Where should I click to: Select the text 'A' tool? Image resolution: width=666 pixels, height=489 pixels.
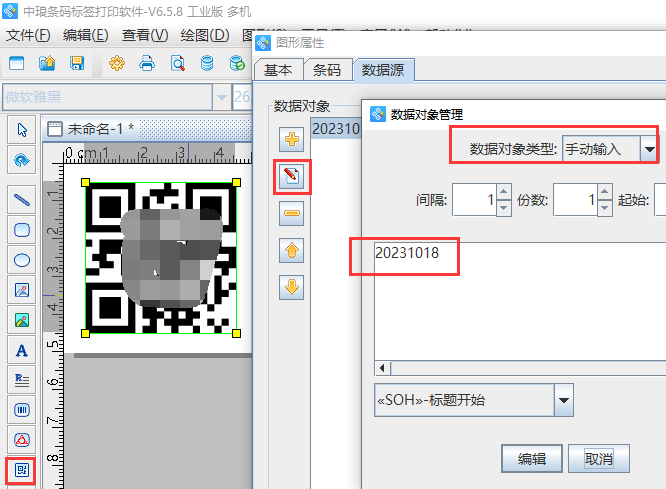coord(21,351)
